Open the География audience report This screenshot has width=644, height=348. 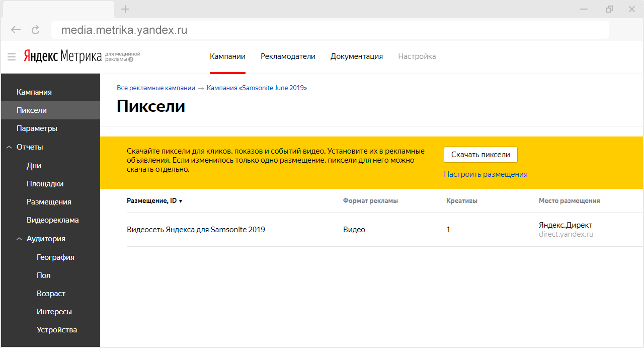[55, 257]
